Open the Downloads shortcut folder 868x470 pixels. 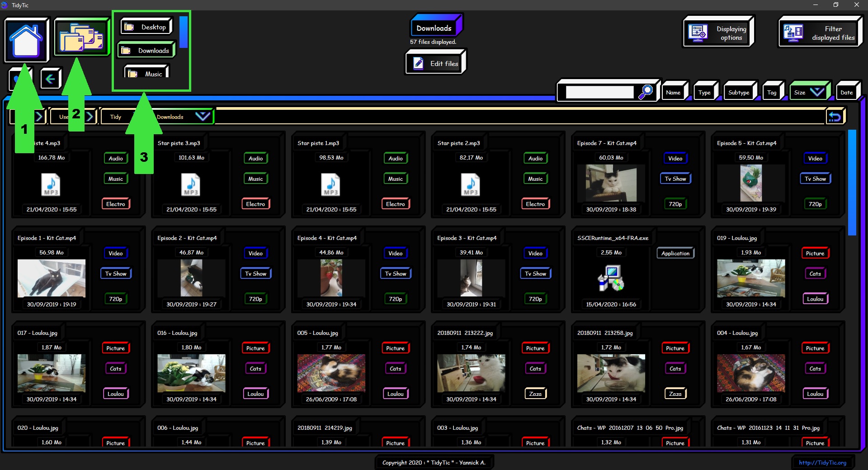click(x=146, y=51)
